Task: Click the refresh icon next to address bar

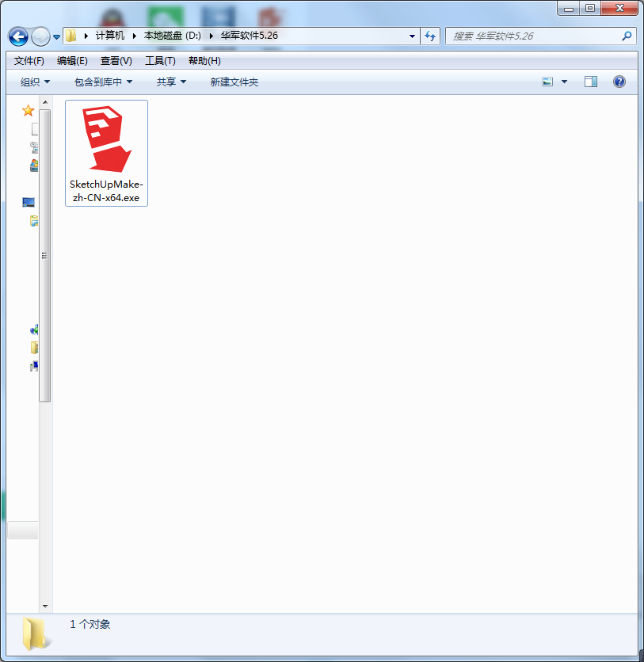Action: click(429, 36)
